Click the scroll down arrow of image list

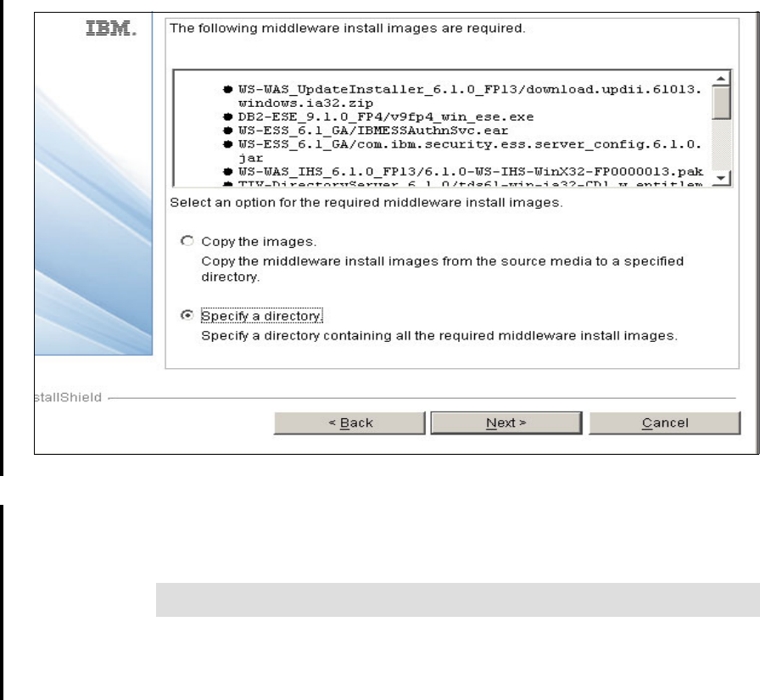[721, 178]
